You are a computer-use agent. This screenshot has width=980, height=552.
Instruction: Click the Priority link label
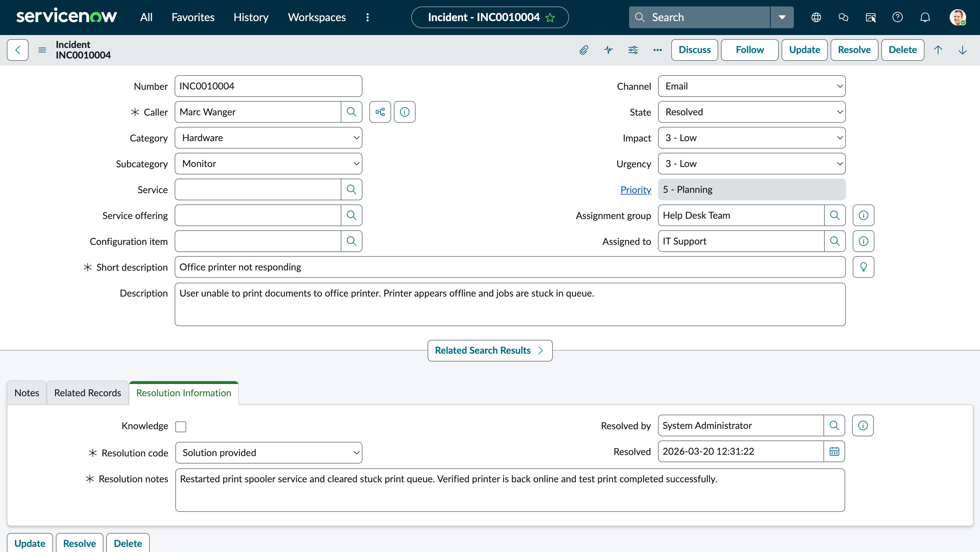click(x=635, y=189)
